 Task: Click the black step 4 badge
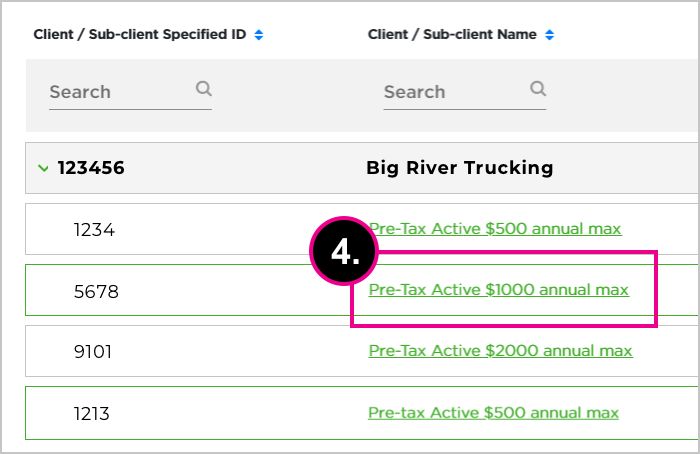(343, 253)
